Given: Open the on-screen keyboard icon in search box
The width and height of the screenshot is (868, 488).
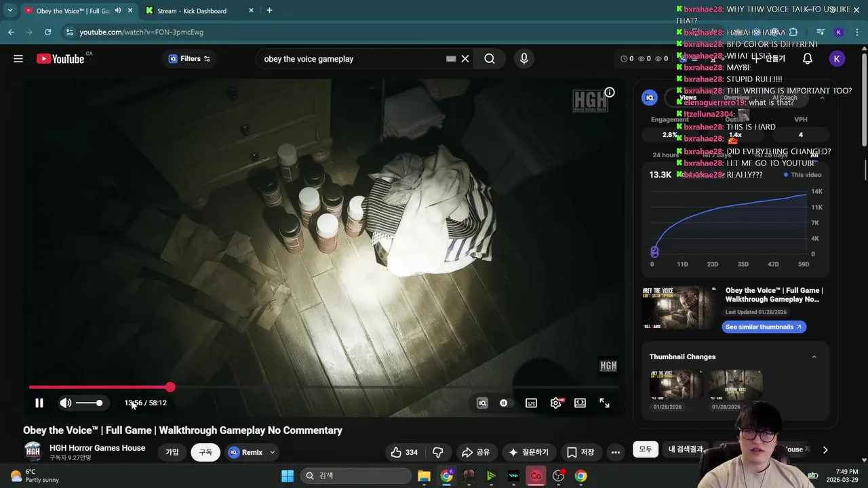Looking at the screenshot, I should click(x=451, y=59).
